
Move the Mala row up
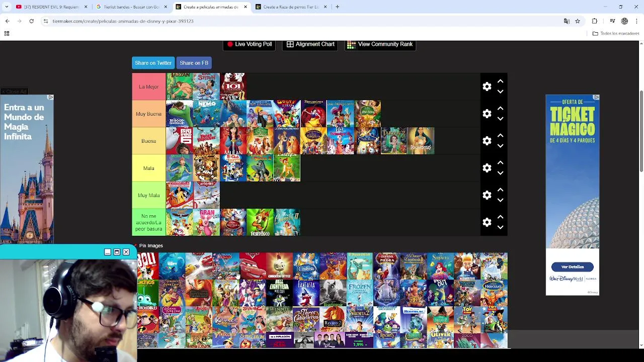(500, 162)
